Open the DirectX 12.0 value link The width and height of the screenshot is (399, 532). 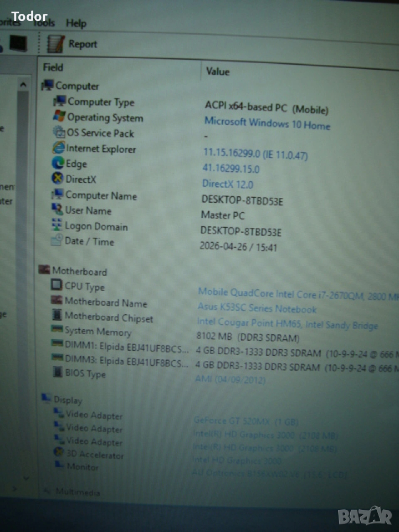tap(227, 184)
